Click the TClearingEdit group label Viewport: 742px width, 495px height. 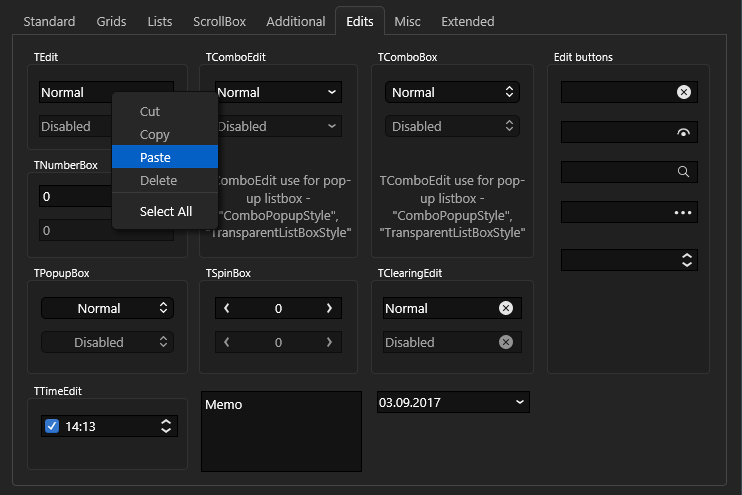click(410, 273)
